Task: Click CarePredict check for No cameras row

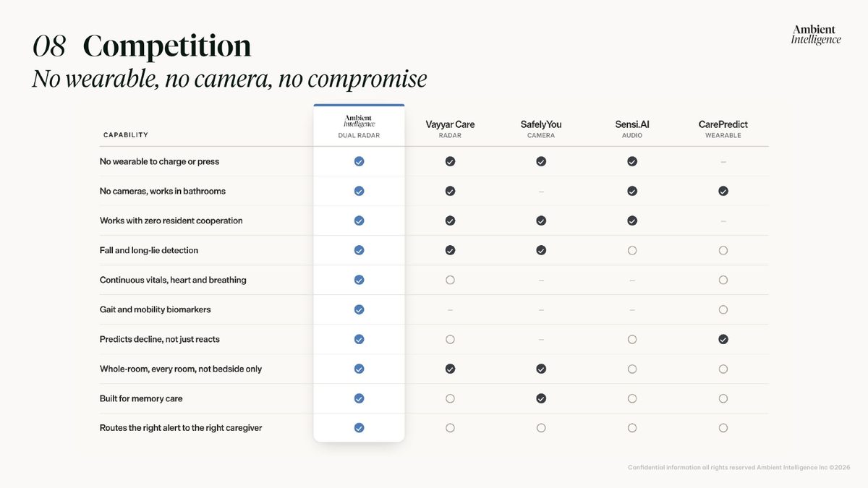Action: click(x=723, y=191)
